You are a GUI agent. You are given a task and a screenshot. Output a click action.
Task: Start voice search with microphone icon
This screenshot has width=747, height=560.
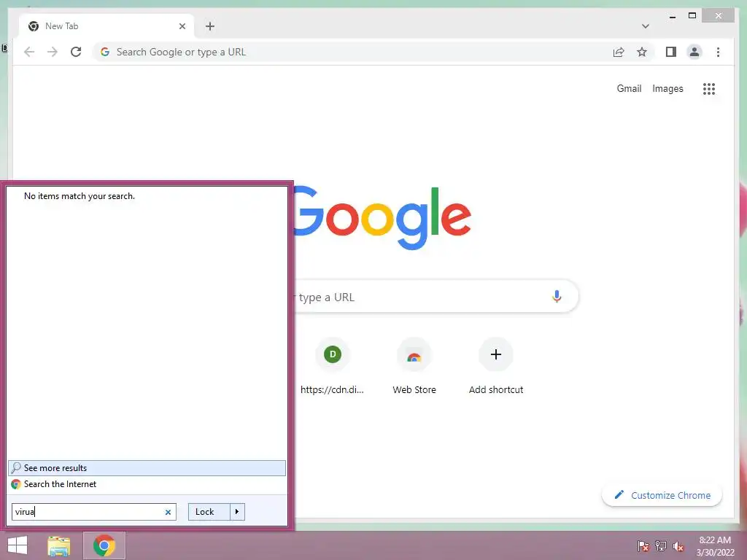[x=557, y=297]
